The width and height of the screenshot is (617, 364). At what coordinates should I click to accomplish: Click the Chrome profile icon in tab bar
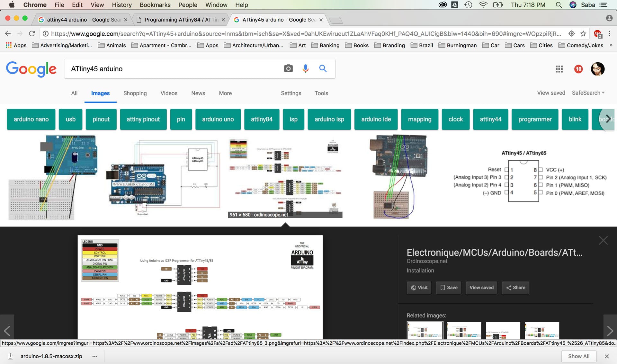[609, 18]
